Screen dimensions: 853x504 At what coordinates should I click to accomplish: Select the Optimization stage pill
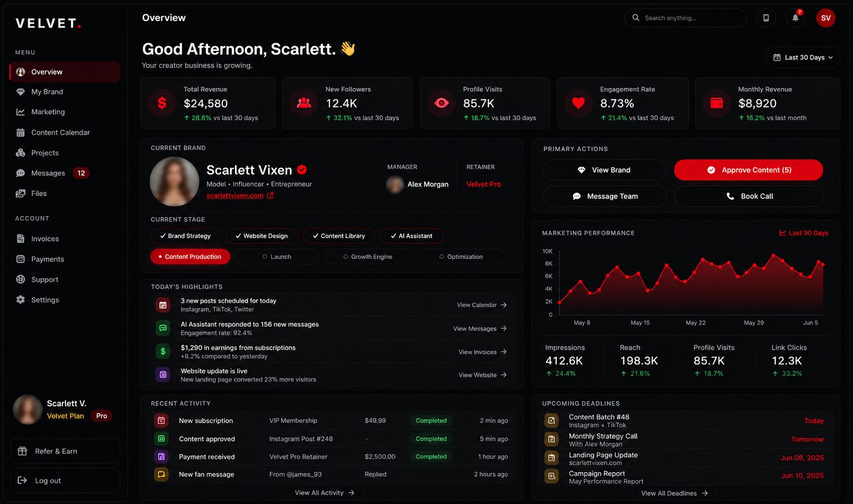pyautogui.click(x=461, y=257)
